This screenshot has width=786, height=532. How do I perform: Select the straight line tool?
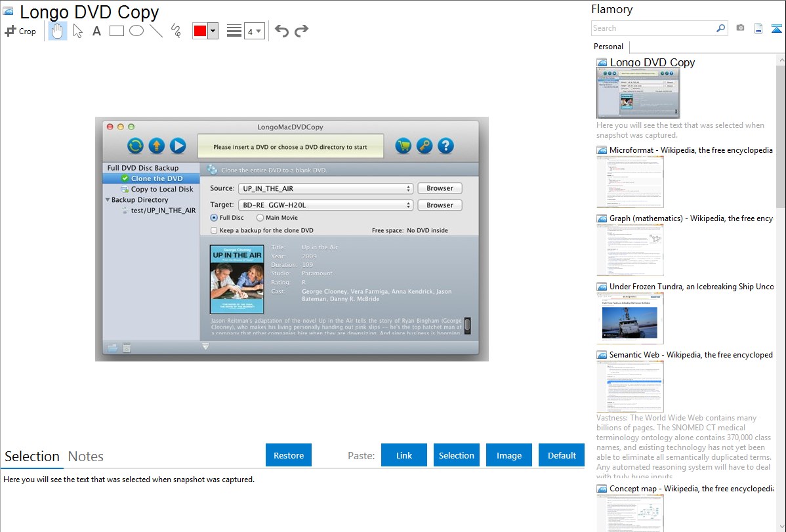click(x=156, y=31)
